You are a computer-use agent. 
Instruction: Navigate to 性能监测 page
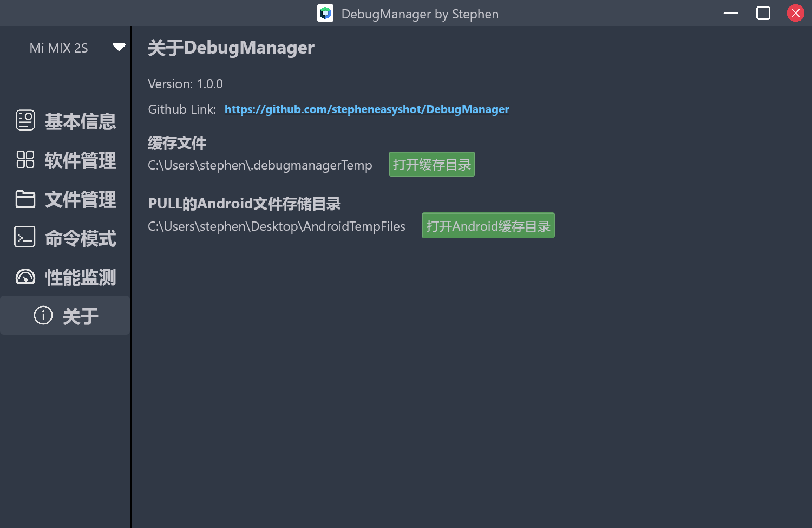[x=65, y=277]
